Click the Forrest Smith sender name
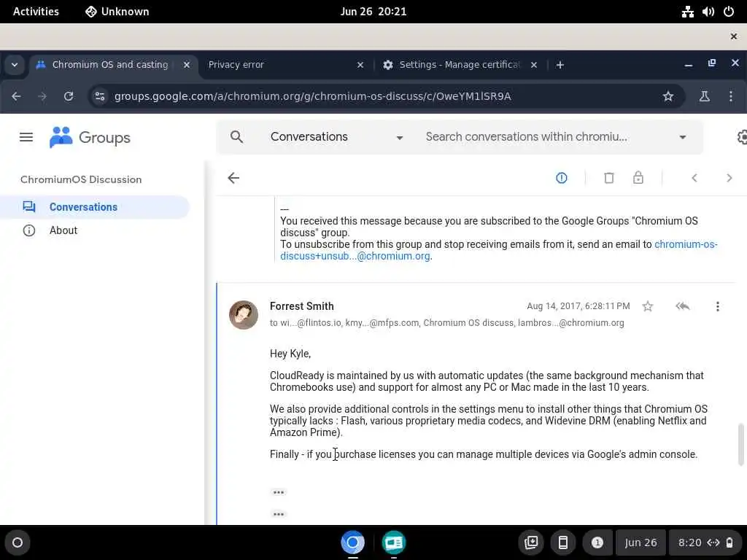 pyautogui.click(x=301, y=306)
